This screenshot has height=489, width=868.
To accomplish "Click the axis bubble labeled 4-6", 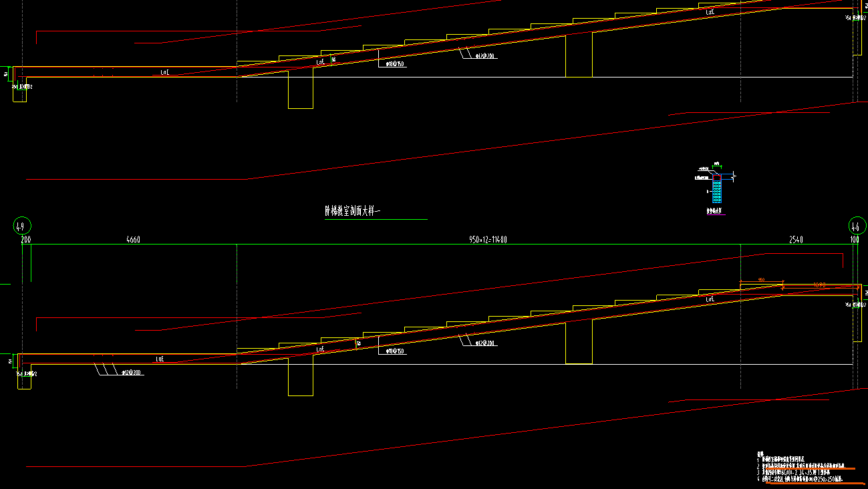I will [857, 226].
